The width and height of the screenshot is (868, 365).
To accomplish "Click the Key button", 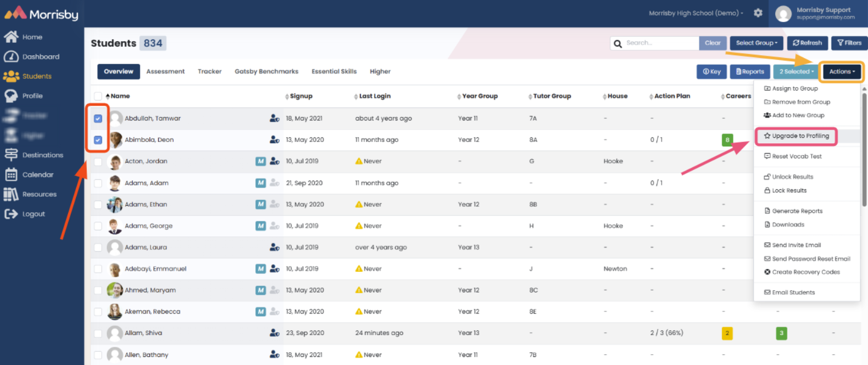I will 712,71.
